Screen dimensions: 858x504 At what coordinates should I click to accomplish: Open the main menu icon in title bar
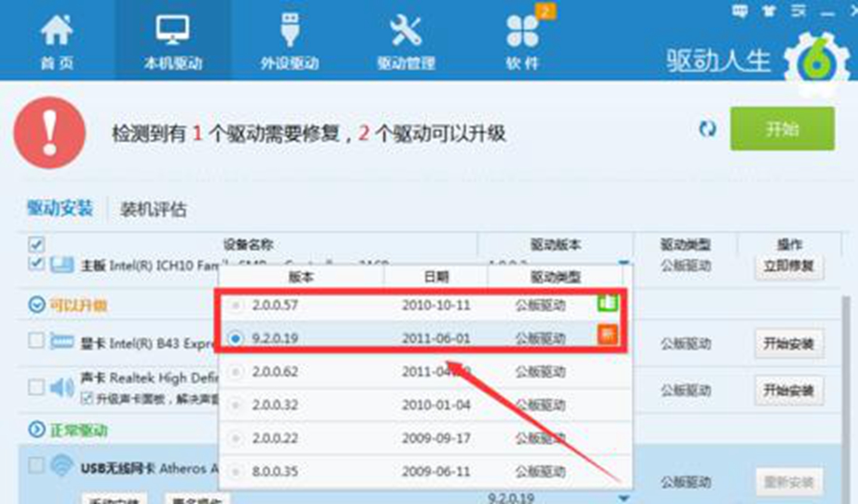798,11
